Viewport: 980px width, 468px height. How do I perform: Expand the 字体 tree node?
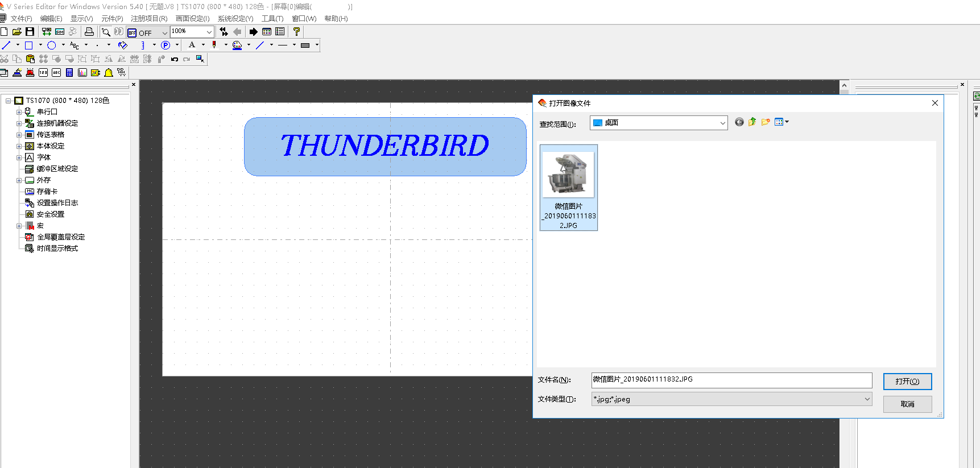point(19,158)
